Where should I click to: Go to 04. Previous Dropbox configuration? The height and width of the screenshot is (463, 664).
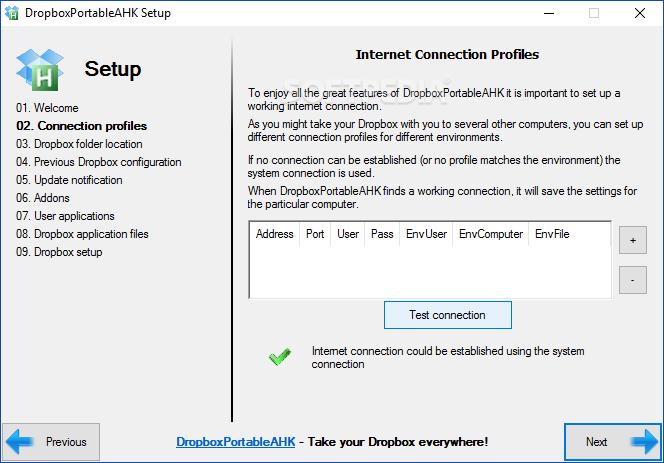tap(99, 162)
